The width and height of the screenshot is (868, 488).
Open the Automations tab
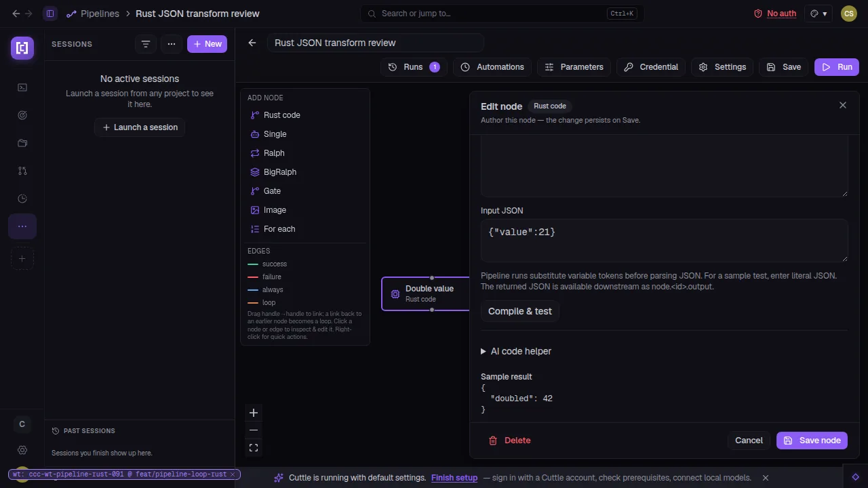coord(492,67)
